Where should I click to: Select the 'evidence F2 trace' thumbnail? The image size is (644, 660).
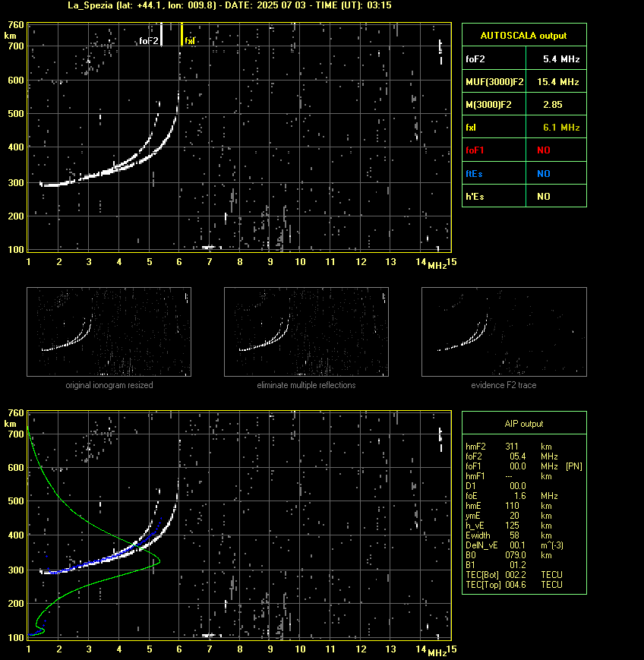coord(504,332)
